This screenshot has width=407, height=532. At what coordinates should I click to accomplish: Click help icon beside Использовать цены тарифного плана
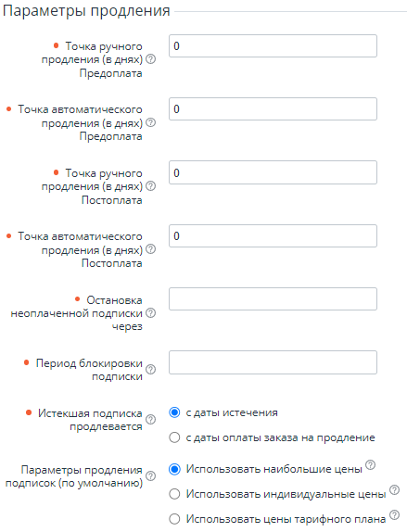click(394, 514)
